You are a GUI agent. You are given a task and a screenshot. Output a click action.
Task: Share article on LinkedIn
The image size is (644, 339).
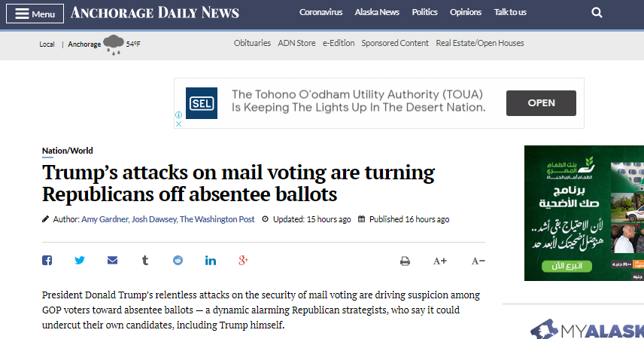[211, 261]
